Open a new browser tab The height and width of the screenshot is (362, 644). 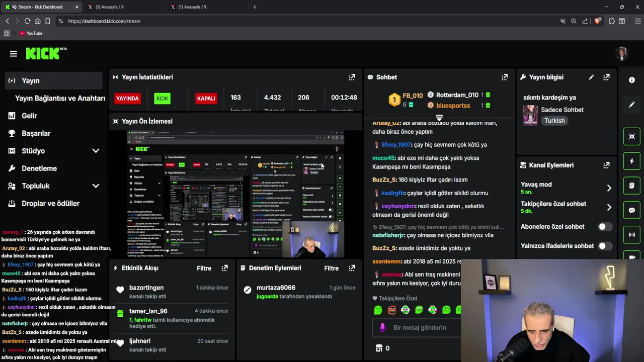tap(255, 7)
